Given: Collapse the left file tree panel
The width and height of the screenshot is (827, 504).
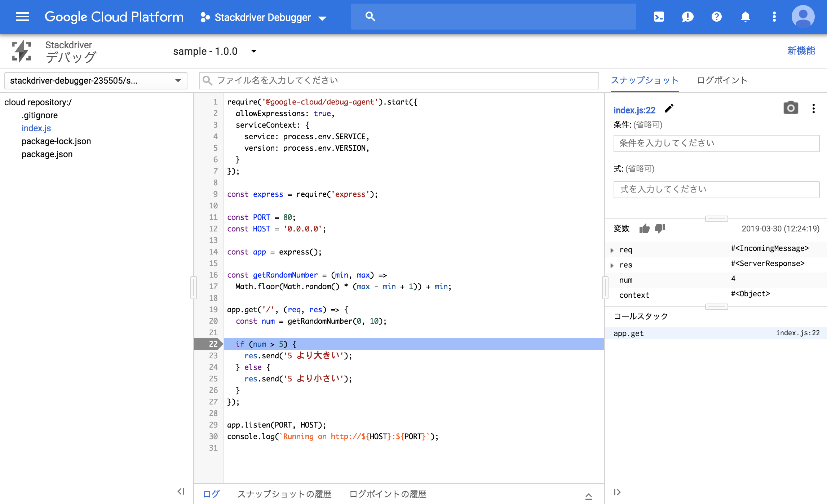Looking at the screenshot, I should pos(181,491).
